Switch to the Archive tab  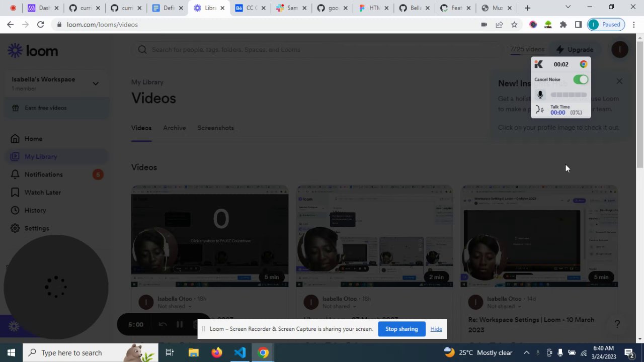(x=174, y=128)
